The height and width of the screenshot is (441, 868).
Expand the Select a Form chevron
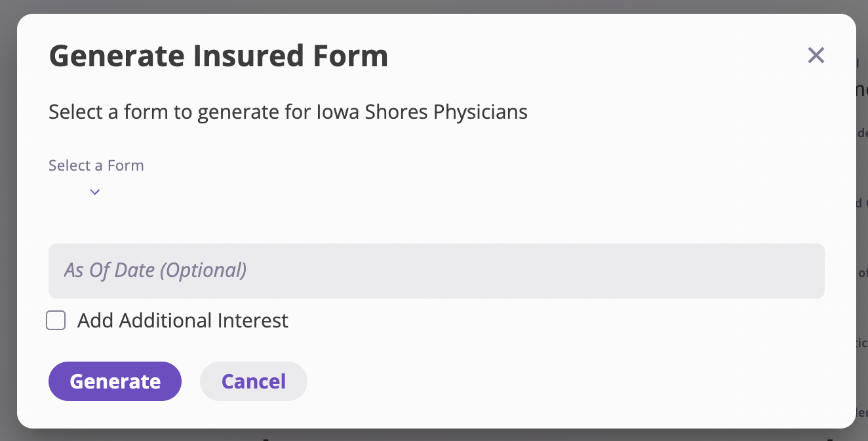pos(95,192)
